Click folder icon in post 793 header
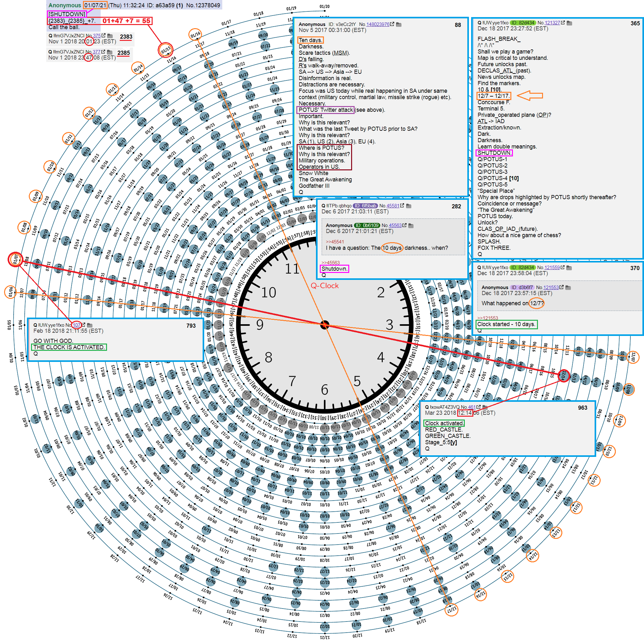The height and width of the screenshot is (644, 644). coord(90,325)
